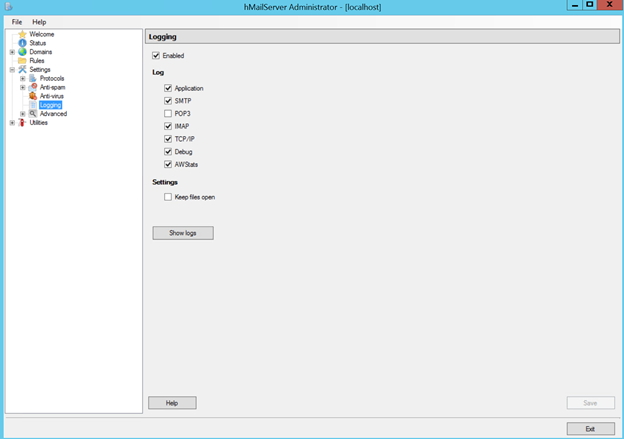Expand the Domains tree node
The image size is (624, 439).
[x=12, y=52]
